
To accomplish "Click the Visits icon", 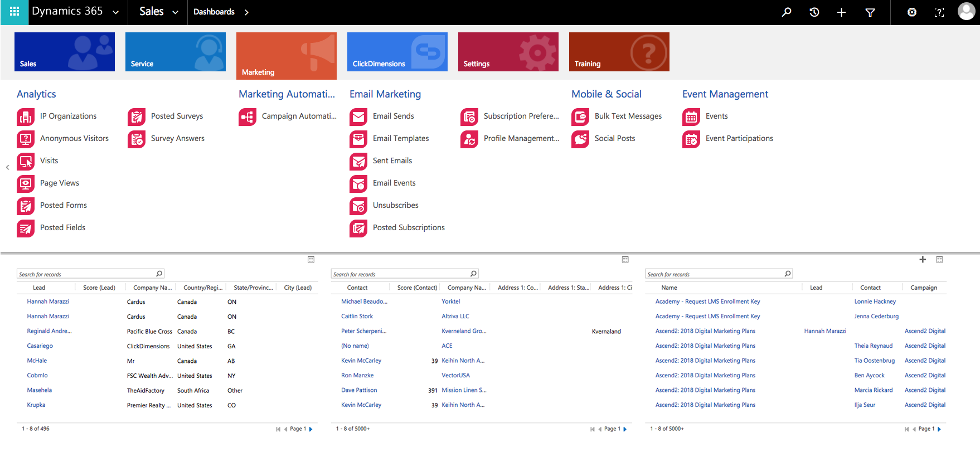I will pos(26,162).
